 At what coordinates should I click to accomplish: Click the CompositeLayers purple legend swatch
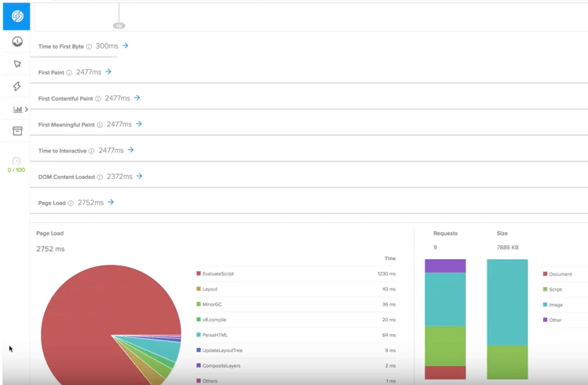coord(199,365)
